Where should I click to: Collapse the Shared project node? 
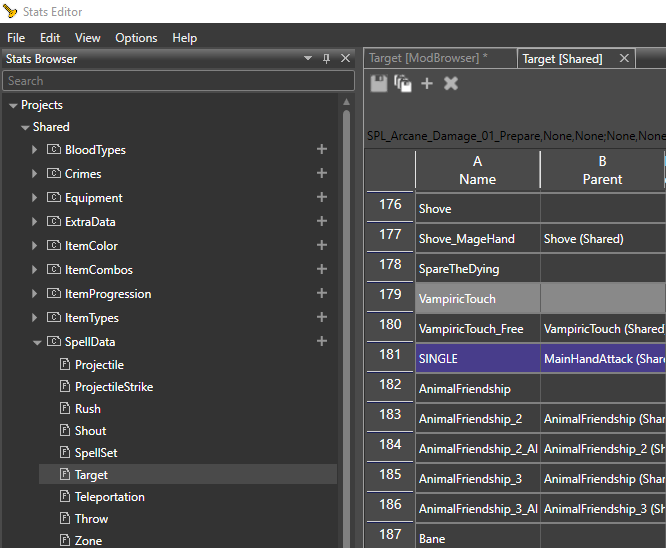pos(25,127)
